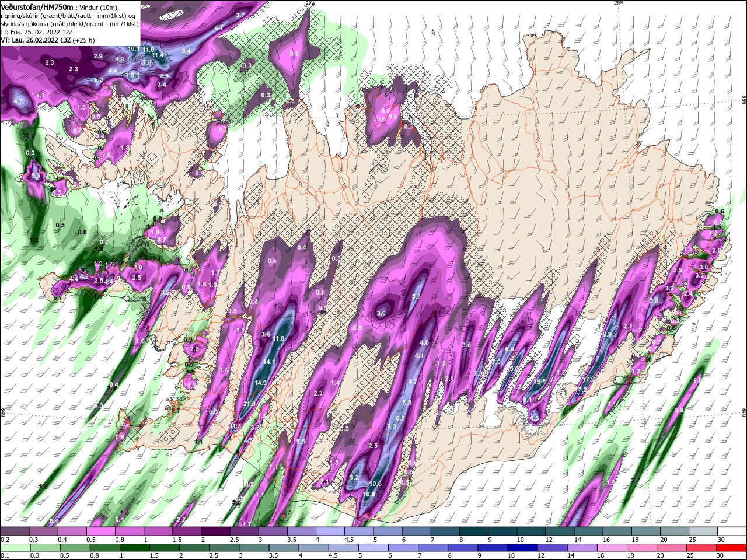Click the 15W longitude label
747x560 pixels.
pyautogui.click(x=618, y=3)
